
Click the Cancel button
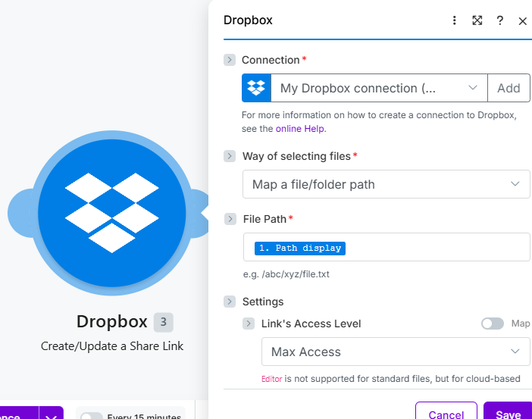tap(446, 411)
